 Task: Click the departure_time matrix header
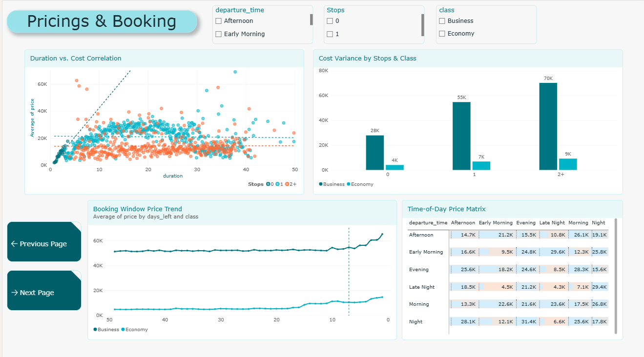[x=428, y=223]
